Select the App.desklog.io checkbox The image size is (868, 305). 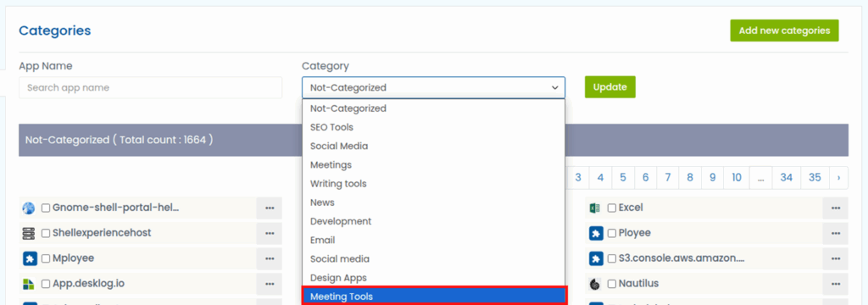tap(46, 284)
